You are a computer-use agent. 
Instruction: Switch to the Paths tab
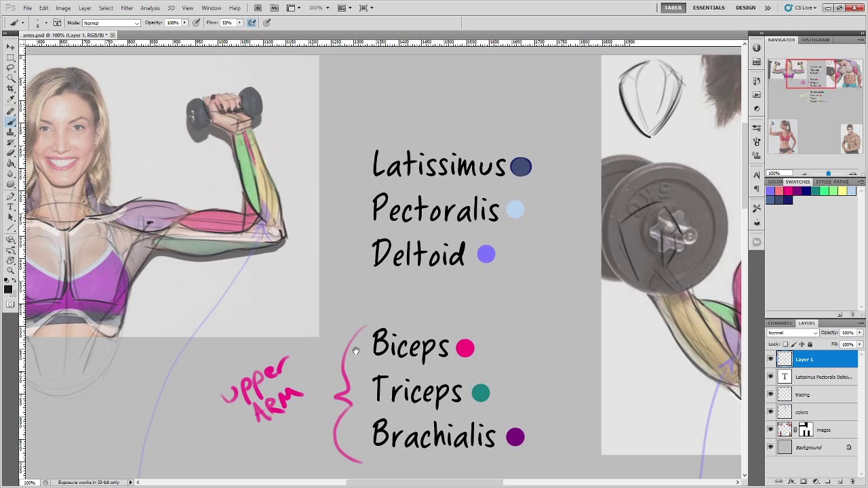(x=842, y=182)
